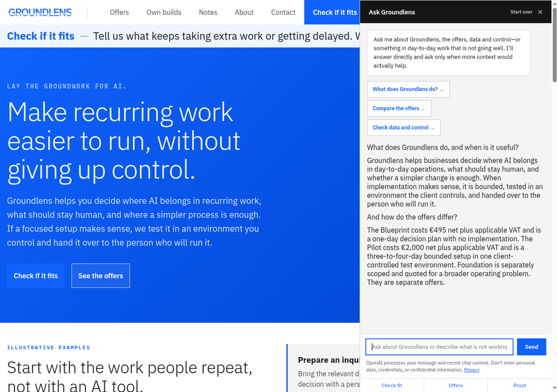558x392 pixels.
Task: Click the 'What does Groundlens do, and when is it useful?' message
Action: tap(443, 147)
